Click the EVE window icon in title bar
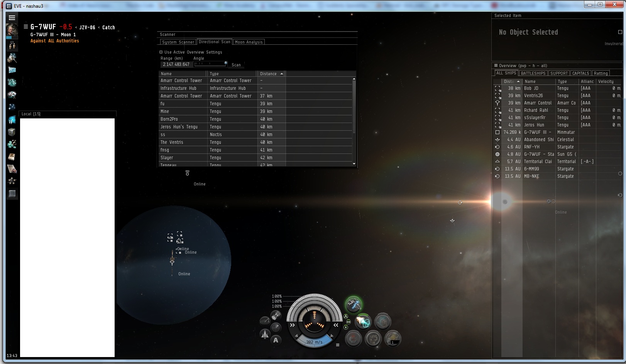 (9, 6)
